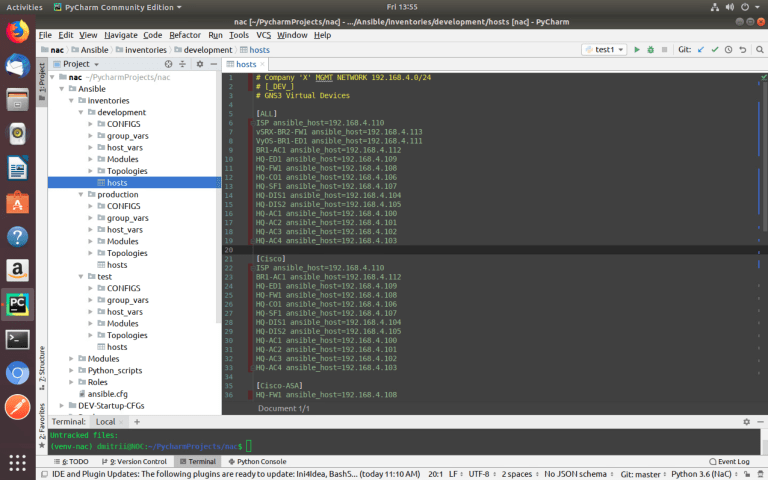The height and width of the screenshot is (480, 768).
Task: Toggle the 1: Project side tool button
Action: (x=42, y=81)
